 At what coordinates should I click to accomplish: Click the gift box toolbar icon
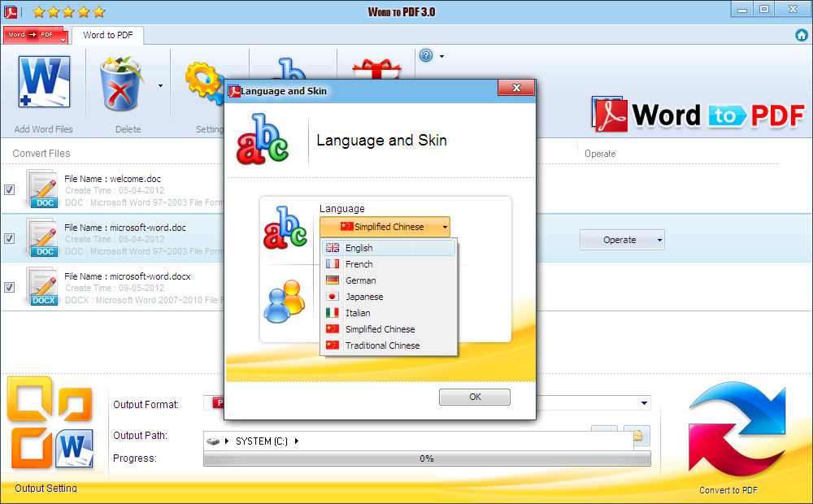coord(376,69)
